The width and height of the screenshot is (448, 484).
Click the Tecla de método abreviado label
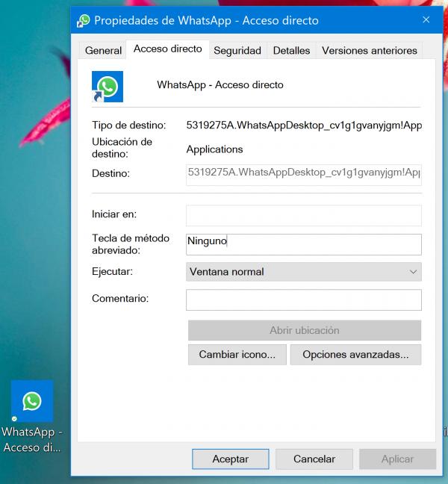pyautogui.click(x=131, y=244)
